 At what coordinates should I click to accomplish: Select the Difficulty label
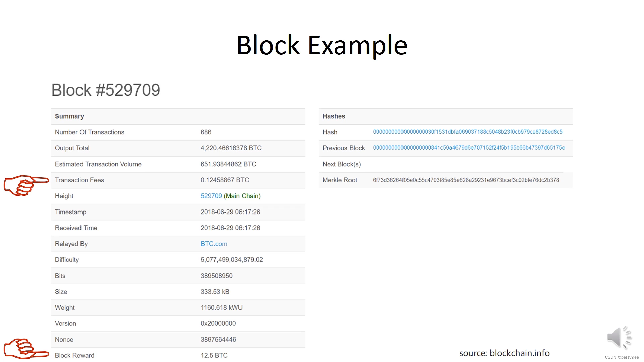[x=67, y=260]
